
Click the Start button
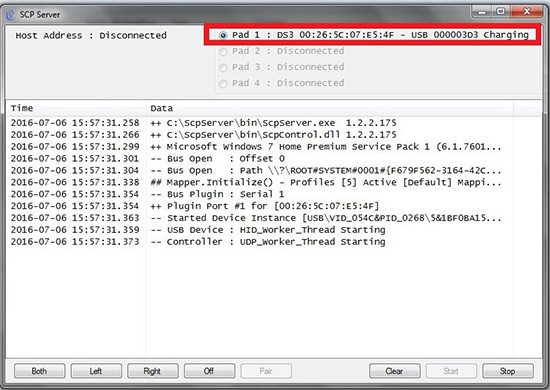tap(451, 371)
